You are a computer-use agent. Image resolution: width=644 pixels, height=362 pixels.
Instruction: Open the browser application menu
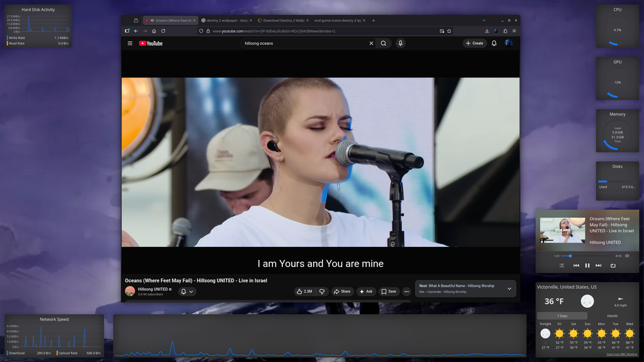click(514, 31)
